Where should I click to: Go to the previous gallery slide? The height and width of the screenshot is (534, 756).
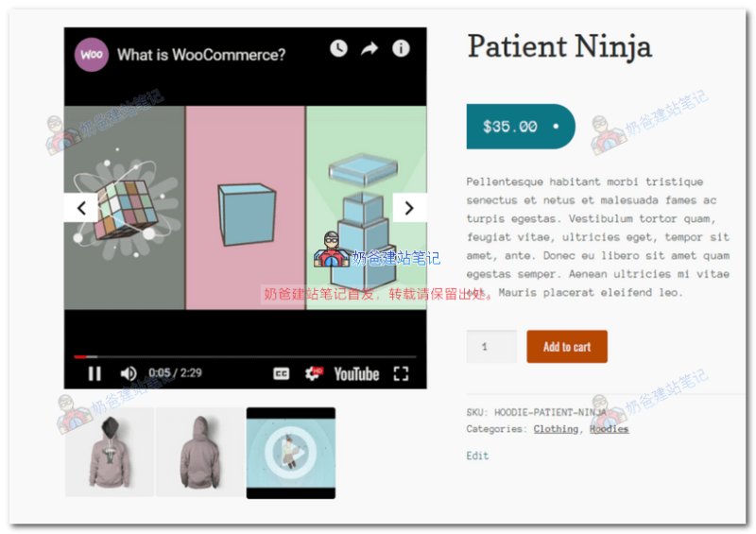pos(81,208)
